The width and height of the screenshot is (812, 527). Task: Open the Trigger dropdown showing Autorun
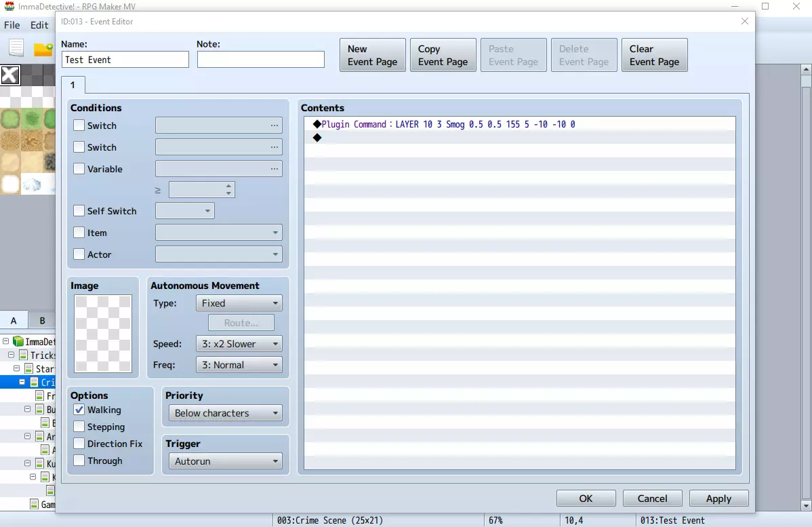click(x=225, y=461)
